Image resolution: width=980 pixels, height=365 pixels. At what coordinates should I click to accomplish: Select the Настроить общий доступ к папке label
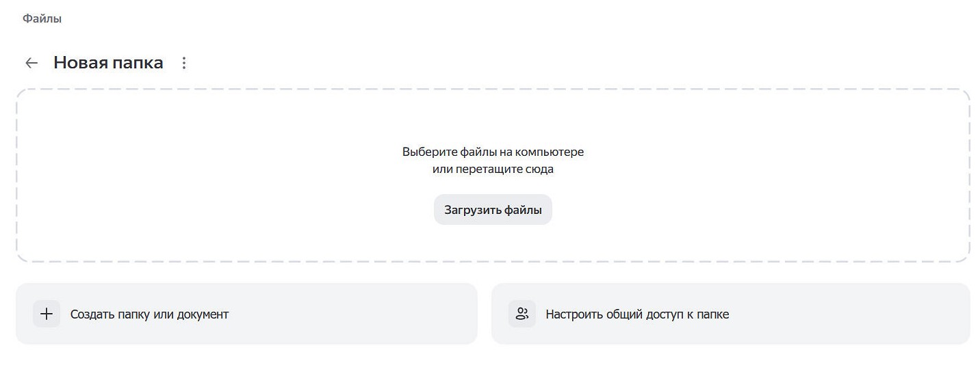click(636, 314)
